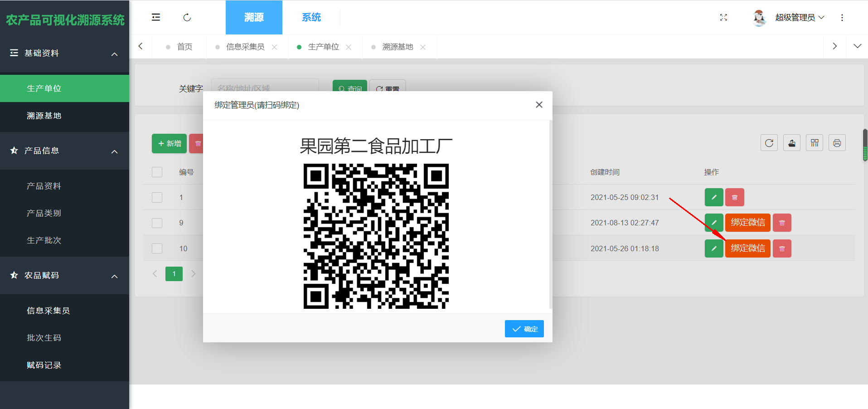868x409 pixels.
Task: Delete the row created 2021-05-25 09:02:31
Action: pos(735,197)
